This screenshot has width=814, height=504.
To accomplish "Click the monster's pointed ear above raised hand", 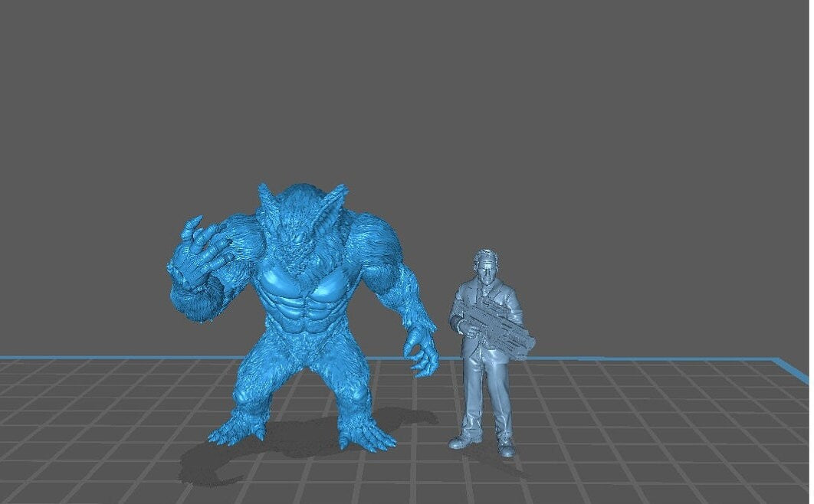I will click(x=266, y=201).
